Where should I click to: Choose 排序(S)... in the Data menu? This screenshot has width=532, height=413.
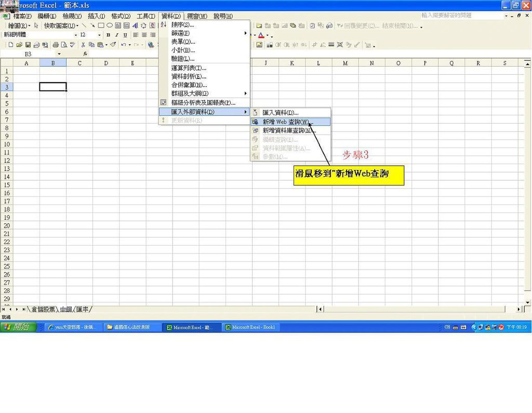(204, 24)
